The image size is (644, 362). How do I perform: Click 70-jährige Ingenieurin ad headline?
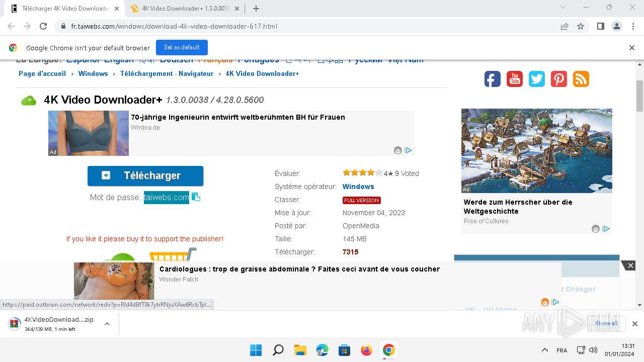coord(238,117)
